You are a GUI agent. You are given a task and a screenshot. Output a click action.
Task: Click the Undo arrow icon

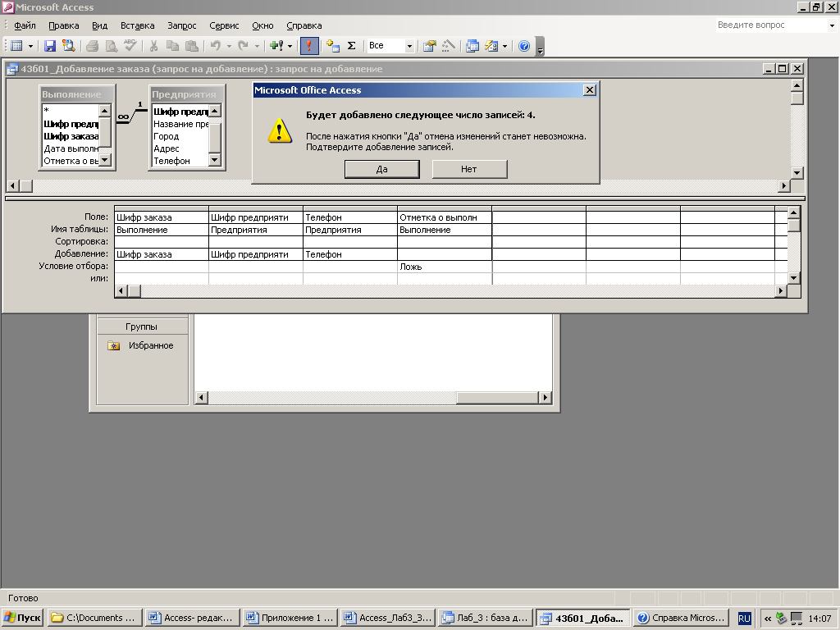216,46
